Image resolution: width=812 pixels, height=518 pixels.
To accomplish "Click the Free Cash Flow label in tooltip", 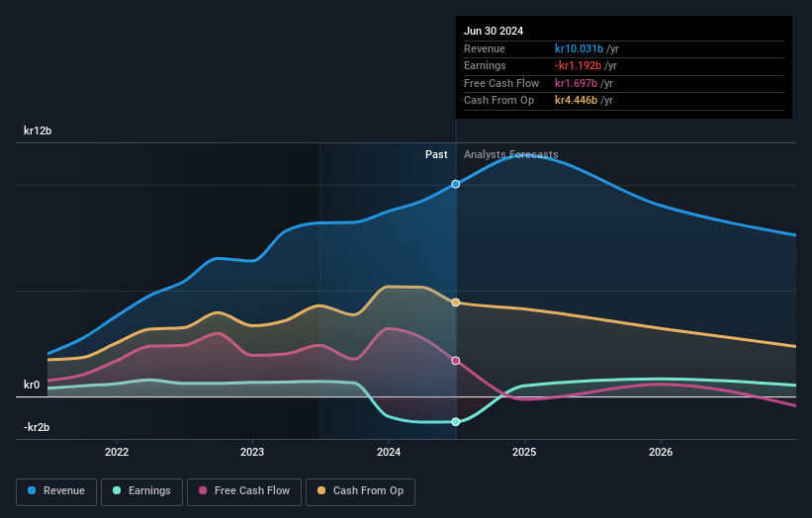I will [x=501, y=83].
